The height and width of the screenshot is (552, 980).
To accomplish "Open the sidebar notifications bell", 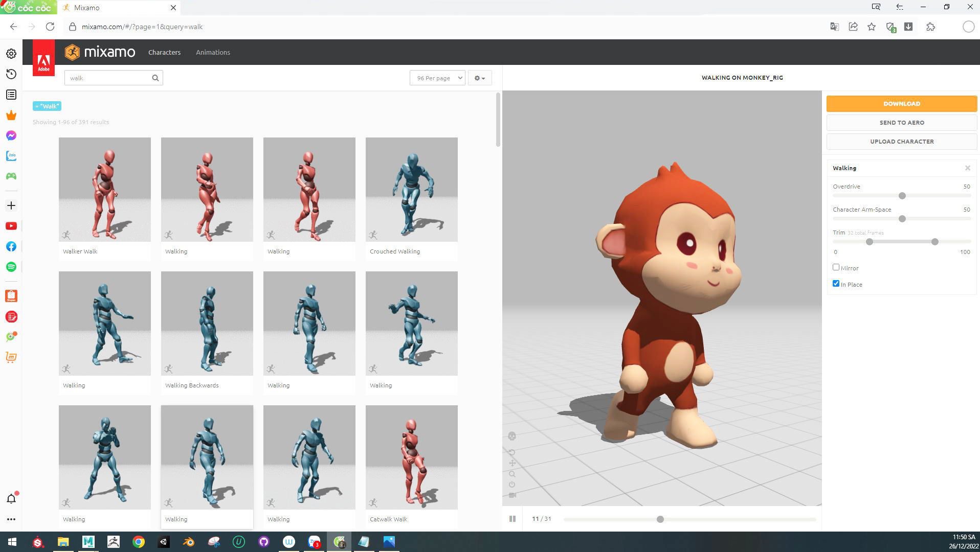I will coord(11,498).
